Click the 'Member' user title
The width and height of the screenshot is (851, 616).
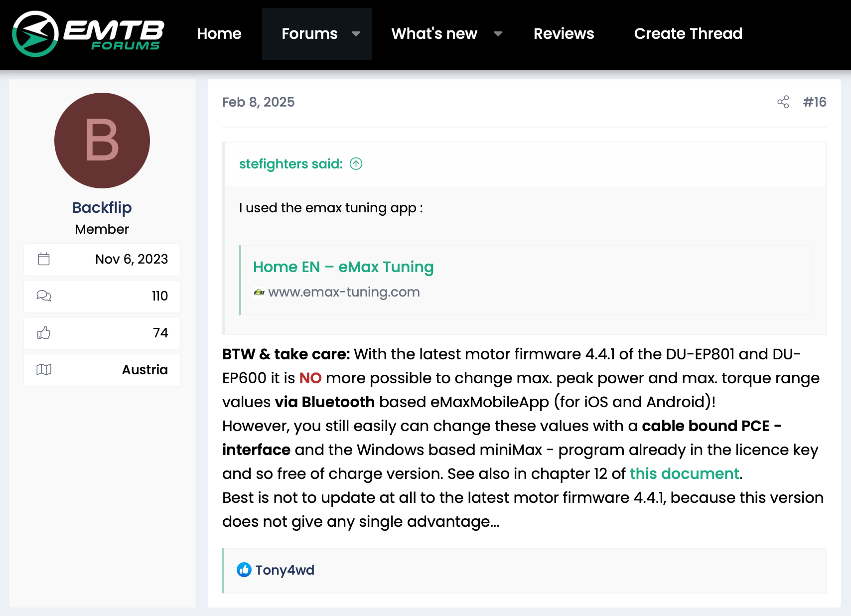coord(102,229)
